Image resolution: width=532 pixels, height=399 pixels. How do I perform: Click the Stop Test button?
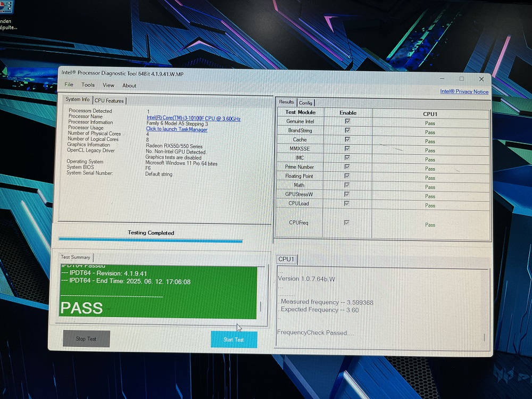86,338
